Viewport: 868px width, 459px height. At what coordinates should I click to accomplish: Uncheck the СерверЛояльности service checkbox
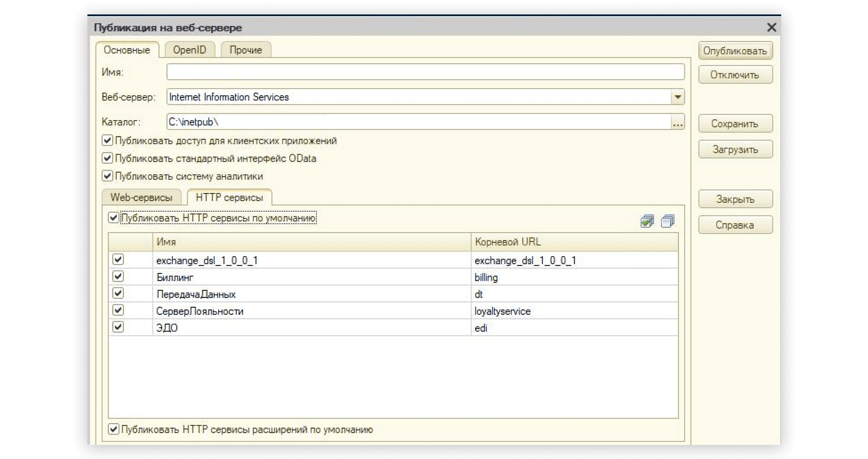tap(118, 310)
